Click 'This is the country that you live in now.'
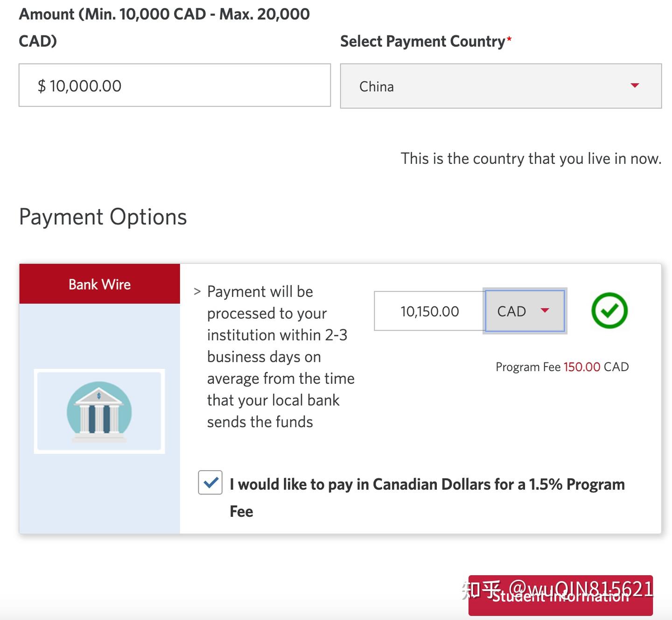The width and height of the screenshot is (672, 620). [x=531, y=159]
